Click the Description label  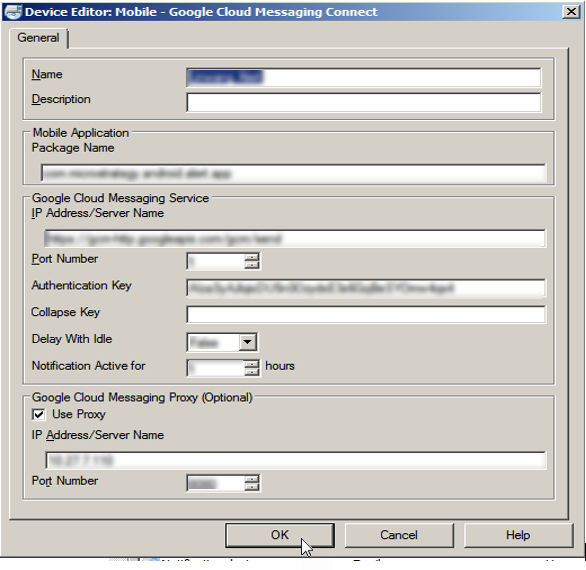(61, 99)
